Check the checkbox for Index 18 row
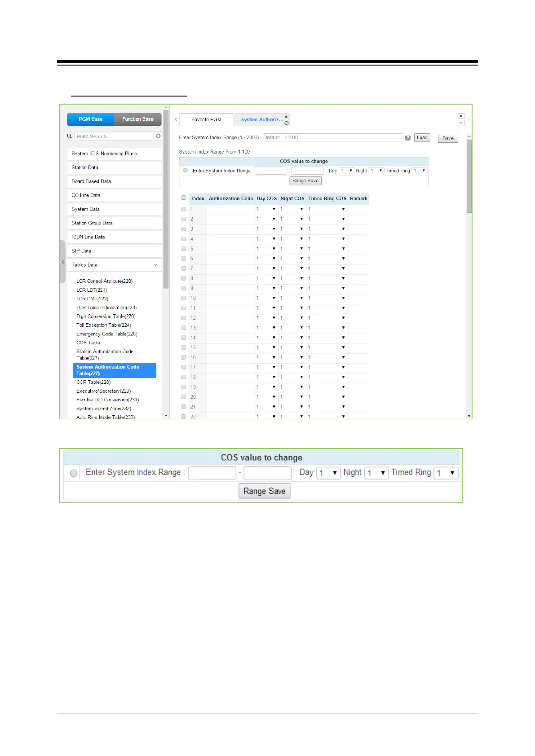535x756 pixels. coord(184,377)
